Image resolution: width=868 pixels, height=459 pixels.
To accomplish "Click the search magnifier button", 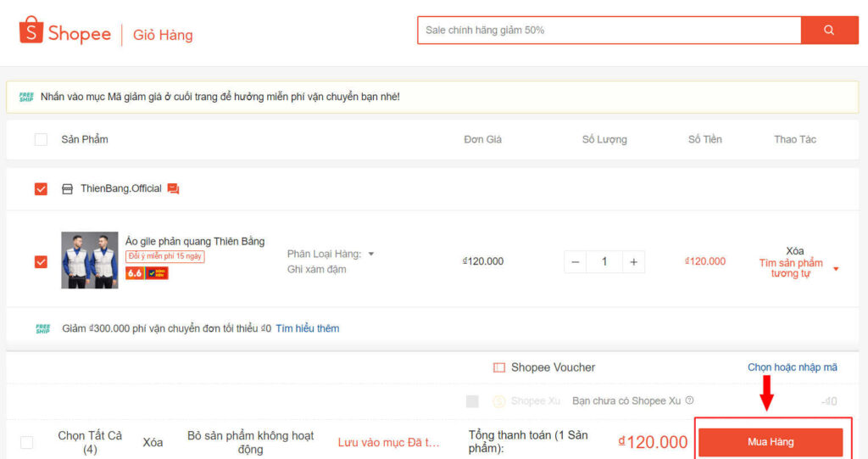I will (x=829, y=30).
